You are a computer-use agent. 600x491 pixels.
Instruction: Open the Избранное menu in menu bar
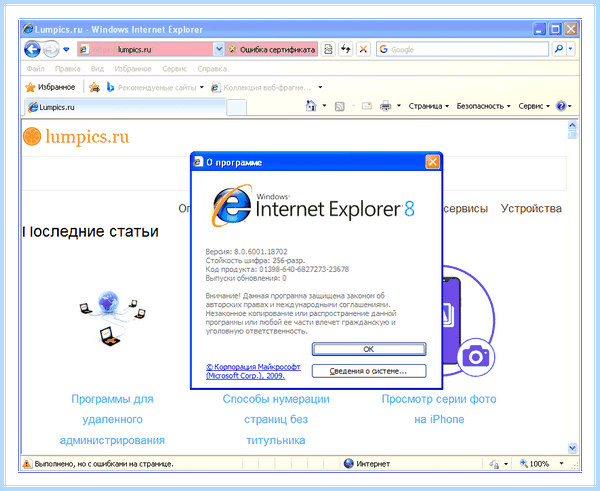click(133, 69)
